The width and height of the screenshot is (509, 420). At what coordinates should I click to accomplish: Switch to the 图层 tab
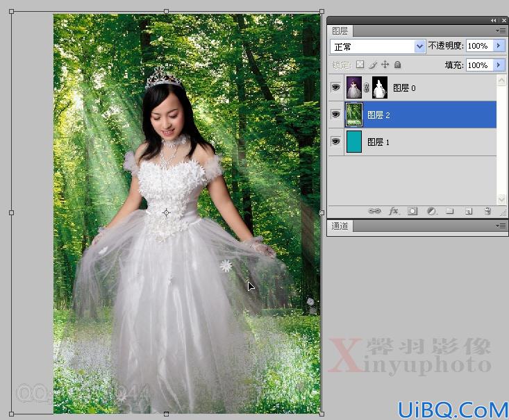tap(340, 31)
